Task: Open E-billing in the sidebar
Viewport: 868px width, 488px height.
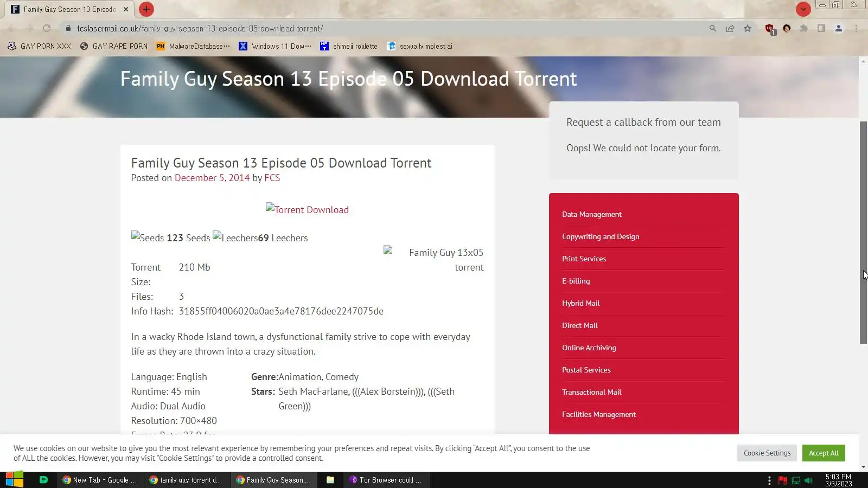Action: click(x=576, y=281)
